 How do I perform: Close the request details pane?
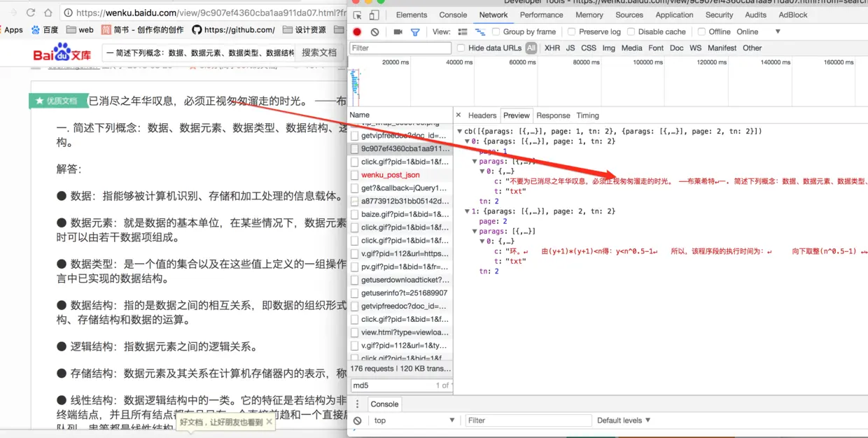pyautogui.click(x=458, y=115)
